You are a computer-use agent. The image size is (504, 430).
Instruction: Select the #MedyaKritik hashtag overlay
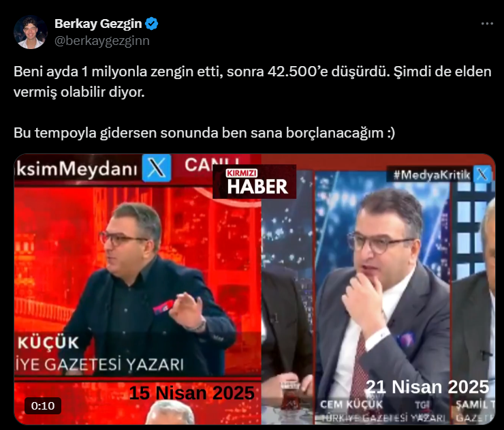pyautogui.click(x=432, y=174)
